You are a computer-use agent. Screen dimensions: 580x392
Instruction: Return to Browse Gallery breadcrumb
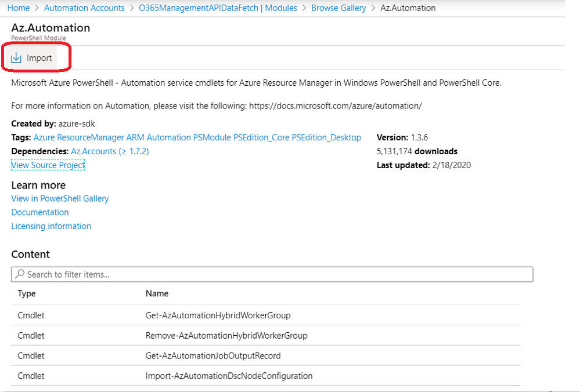339,8
